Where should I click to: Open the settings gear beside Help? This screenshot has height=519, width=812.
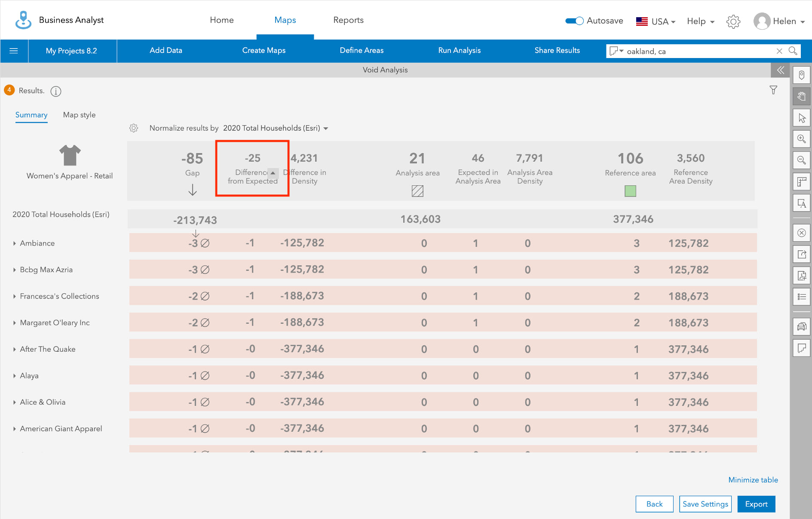(x=733, y=21)
